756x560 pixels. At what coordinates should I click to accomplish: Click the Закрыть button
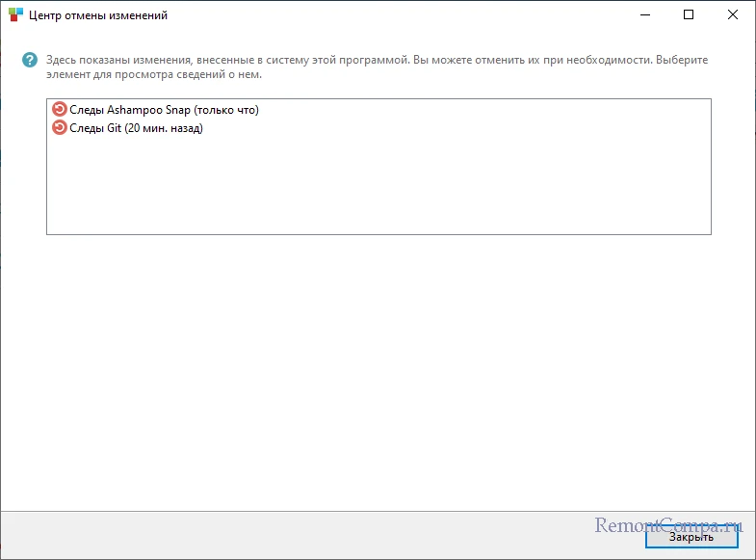tap(691, 537)
